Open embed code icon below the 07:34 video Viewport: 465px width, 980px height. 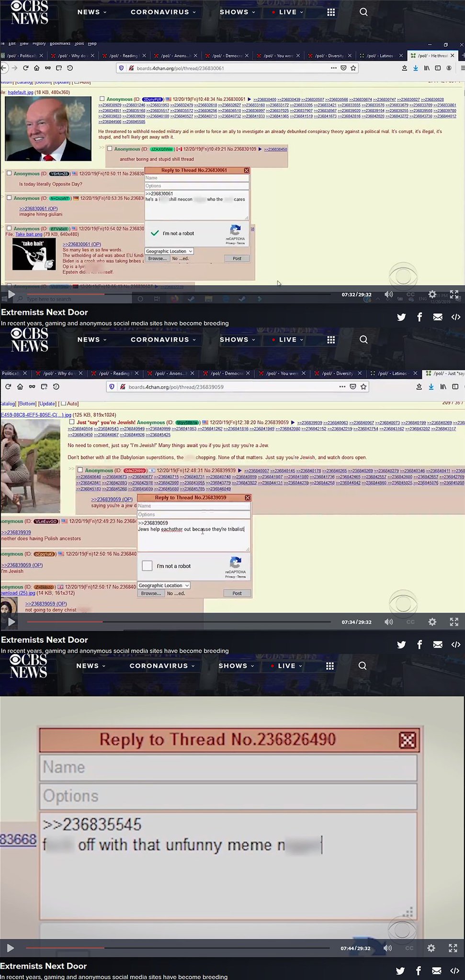tap(456, 645)
